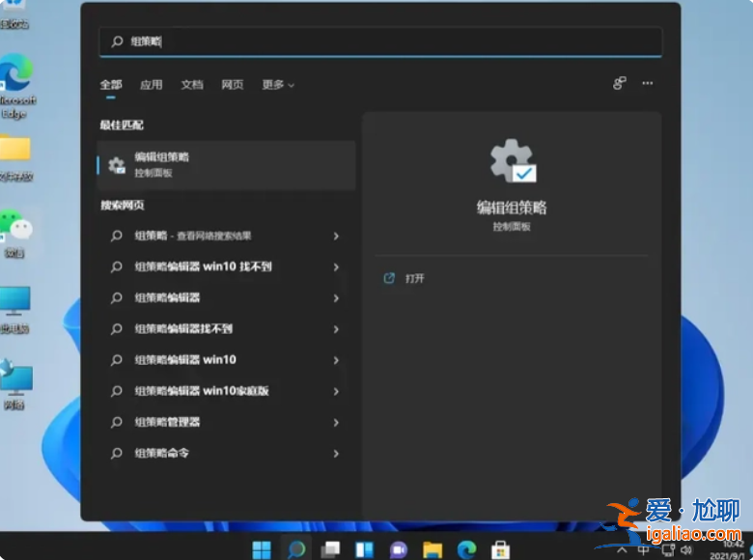Open Microsoft Store from the taskbar
Image resolution: width=753 pixels, height=560 pixels.
500,549
